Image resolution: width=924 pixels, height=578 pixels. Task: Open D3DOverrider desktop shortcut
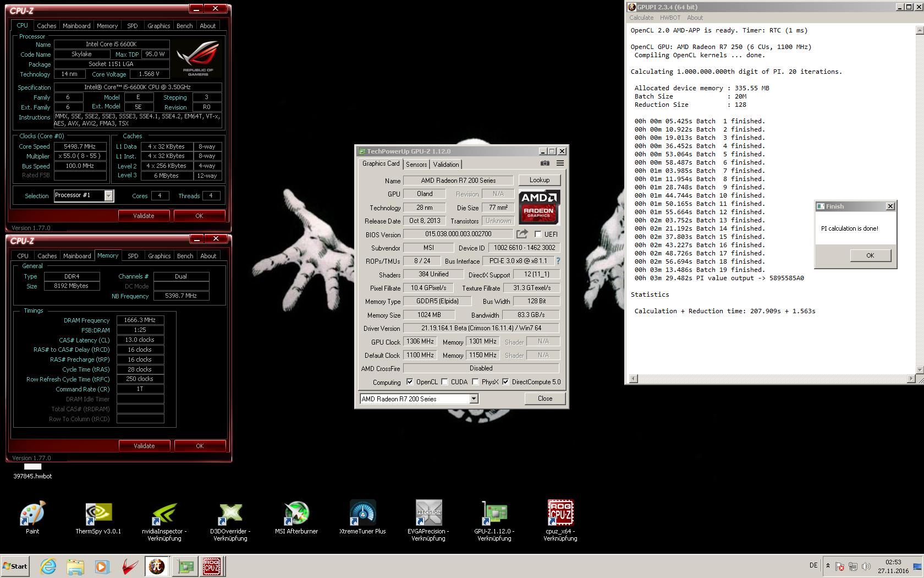[230, 521]
